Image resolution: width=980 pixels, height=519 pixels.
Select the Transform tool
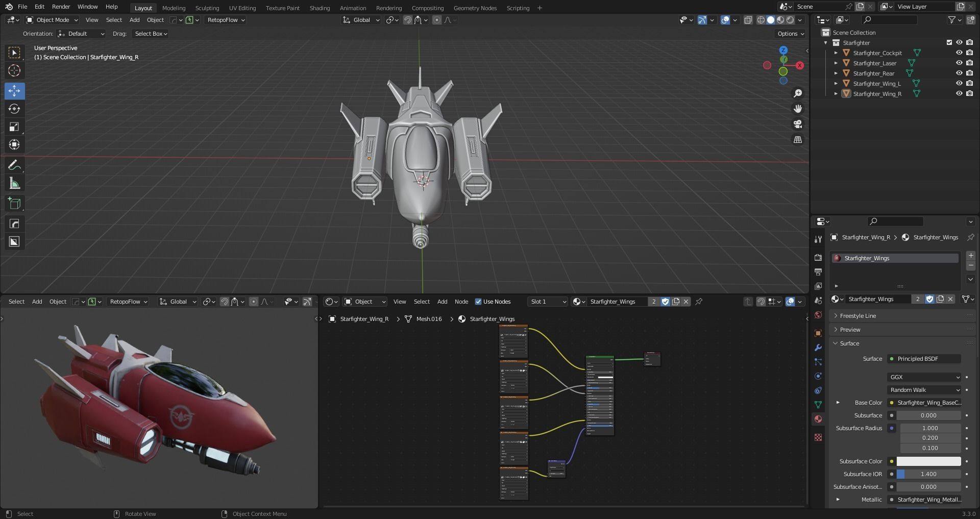pos(14,144)
